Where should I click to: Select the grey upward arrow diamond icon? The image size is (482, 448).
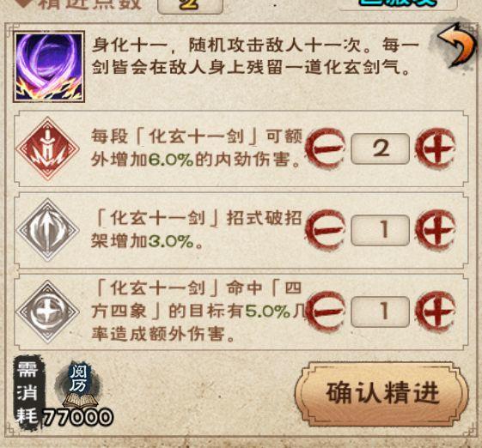(47, 230)
